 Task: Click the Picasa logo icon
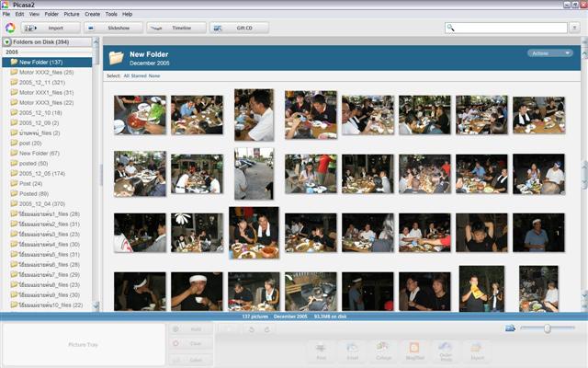tap(9, 28)
